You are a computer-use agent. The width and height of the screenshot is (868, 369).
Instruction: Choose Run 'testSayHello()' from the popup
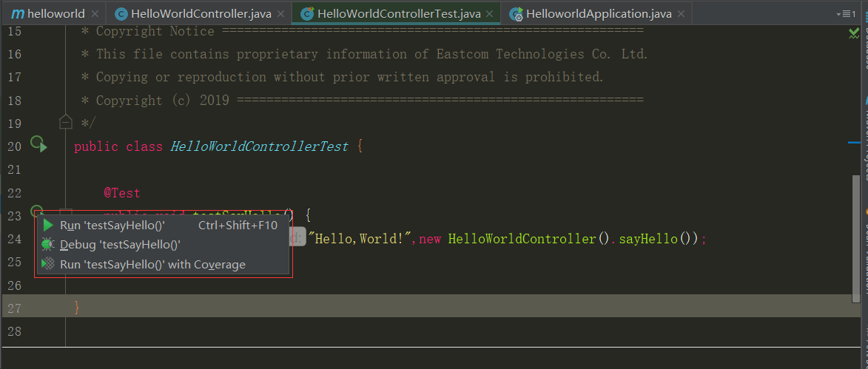point(163,225)
